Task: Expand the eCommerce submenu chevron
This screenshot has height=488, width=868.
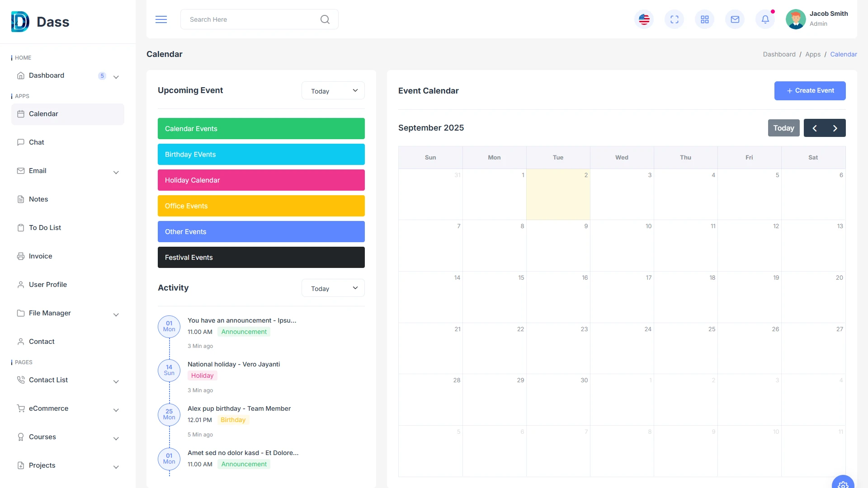Action: (x=116, y=410)
